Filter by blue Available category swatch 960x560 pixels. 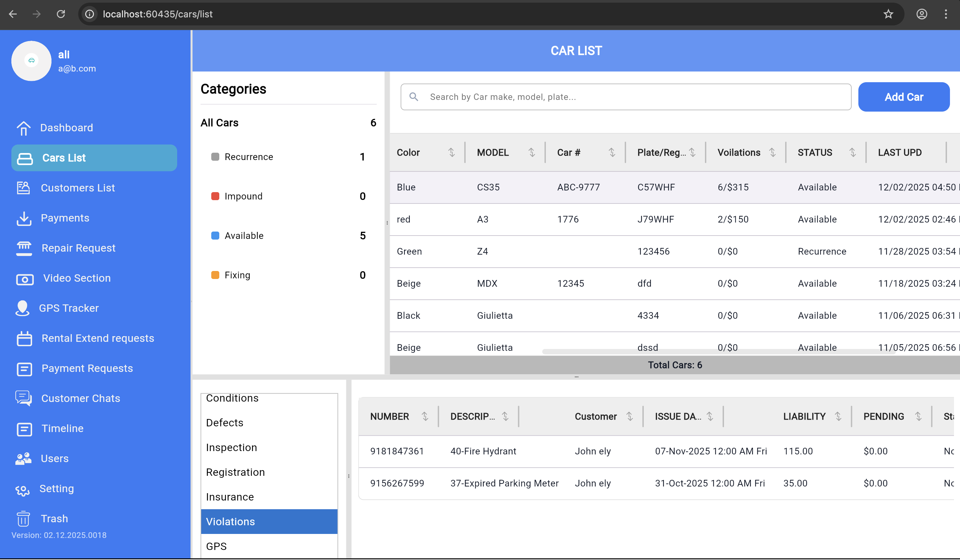(215, 236)
